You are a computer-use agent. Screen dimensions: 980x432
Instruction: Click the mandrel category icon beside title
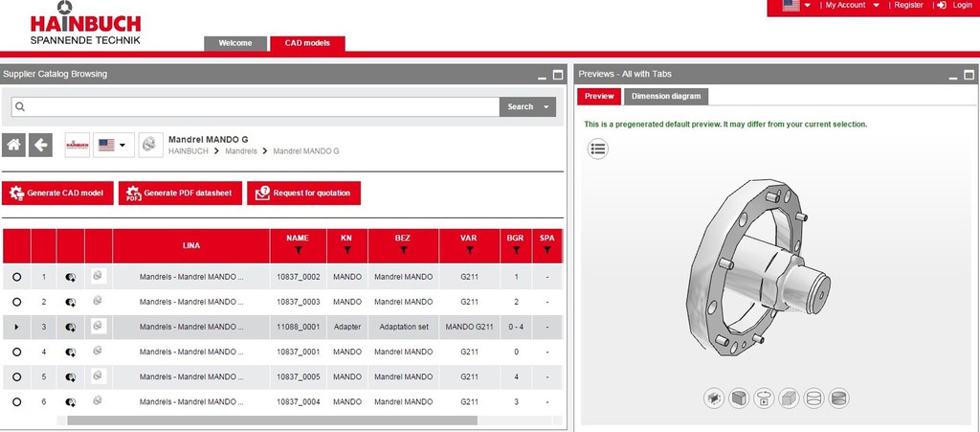150,145
